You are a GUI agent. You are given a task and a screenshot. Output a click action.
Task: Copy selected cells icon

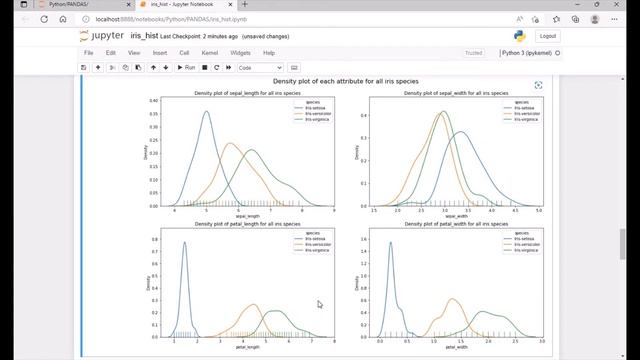(125, 68)
